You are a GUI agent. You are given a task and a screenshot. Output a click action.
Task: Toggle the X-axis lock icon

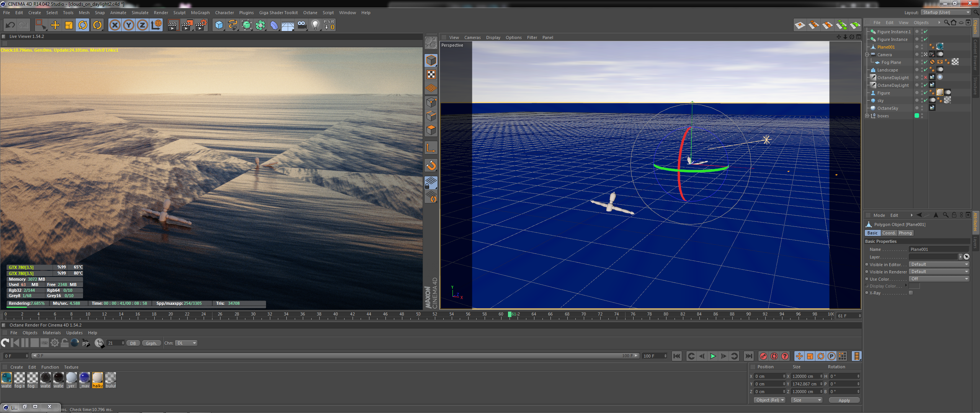point(114,25)
